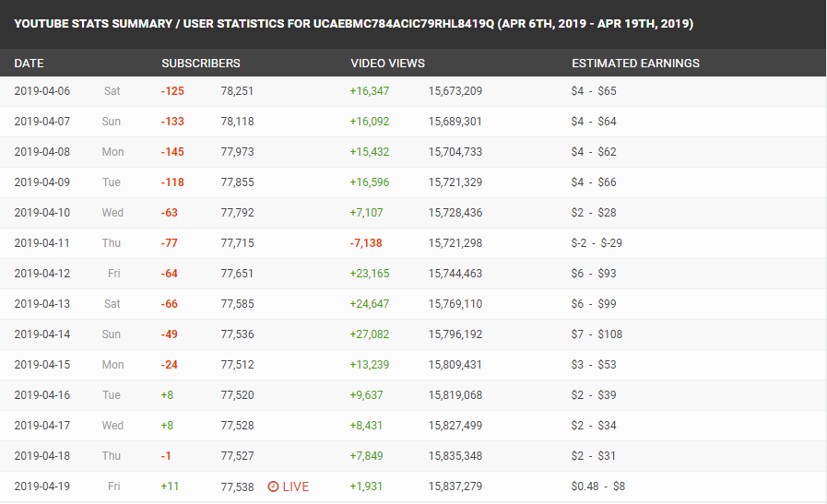Click subscriber change -1
The image size is (827, 504).
pos(166,456)
